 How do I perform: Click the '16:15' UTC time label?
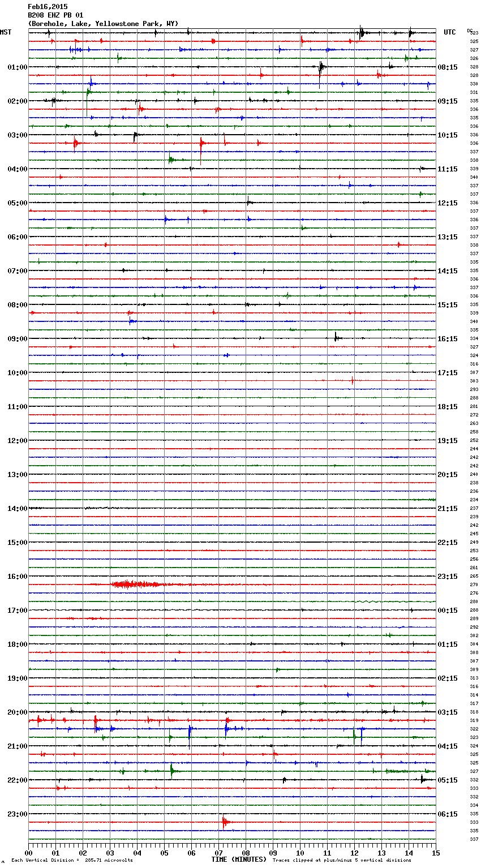click(448, 339)
